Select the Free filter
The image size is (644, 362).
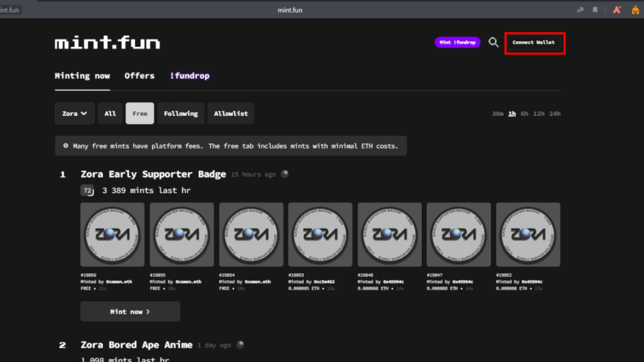coord(139,113)
